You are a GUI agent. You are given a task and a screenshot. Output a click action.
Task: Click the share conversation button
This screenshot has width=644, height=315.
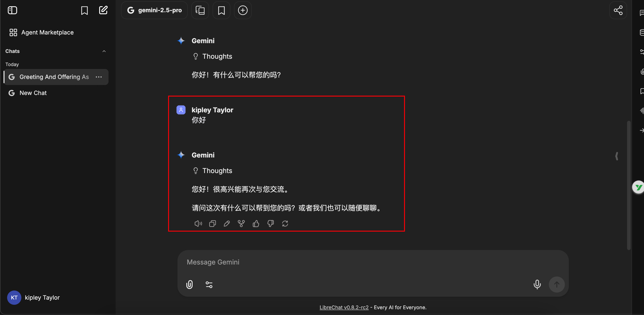pos(618,10)
